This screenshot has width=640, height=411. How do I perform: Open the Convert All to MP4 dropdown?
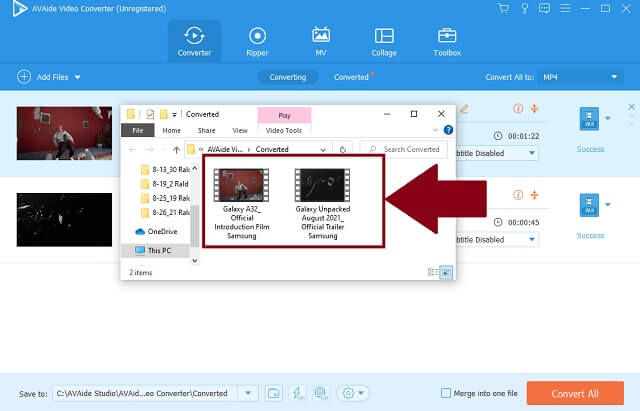(x=580, y=77)
